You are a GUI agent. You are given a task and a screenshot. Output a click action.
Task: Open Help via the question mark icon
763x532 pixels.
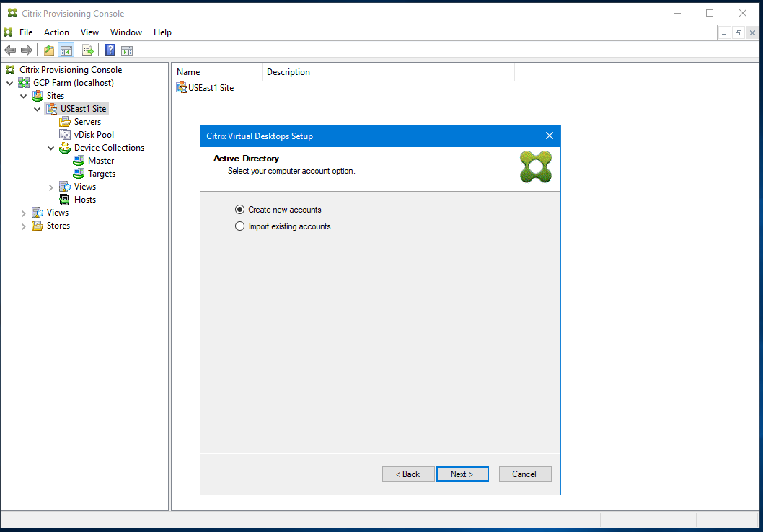click(x=110, y=50)
